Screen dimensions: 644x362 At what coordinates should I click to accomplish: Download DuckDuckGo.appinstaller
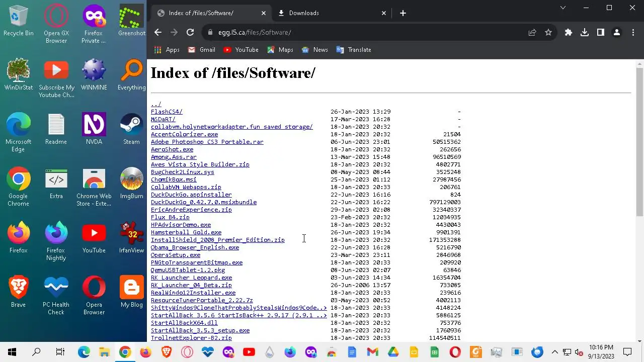(191, 195)
